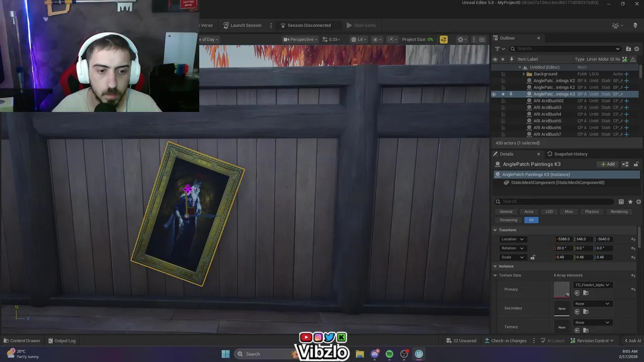Select ARI AridBush7 in Outliner

pyautogui.click(x=547, y=134)
